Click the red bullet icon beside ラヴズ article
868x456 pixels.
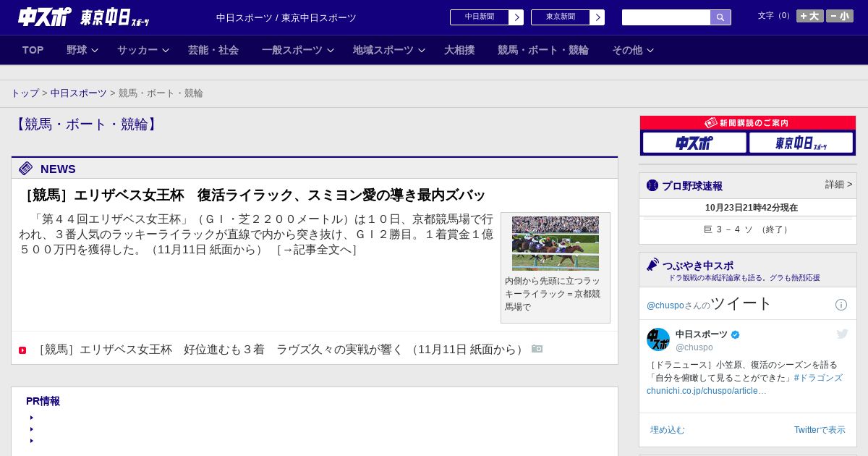(x=22, y=350)
